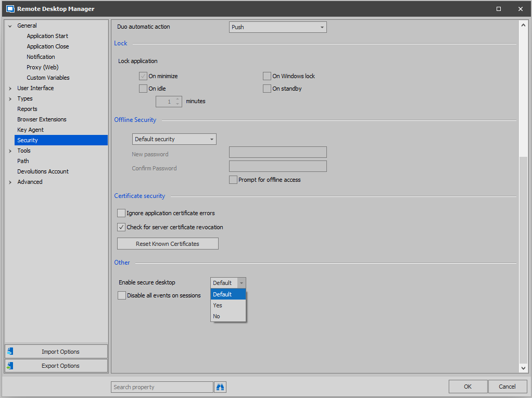The width and height of the screenshot is (532, 398).
Task: Click the Remote Desktop Manager title icon
Action: click(9, 9)
